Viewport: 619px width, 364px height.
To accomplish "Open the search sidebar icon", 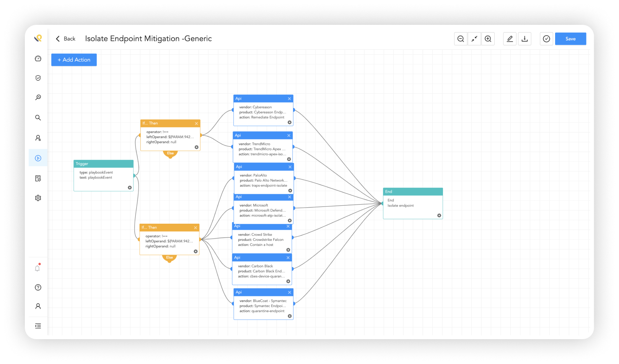I will (x=38, y=118).
